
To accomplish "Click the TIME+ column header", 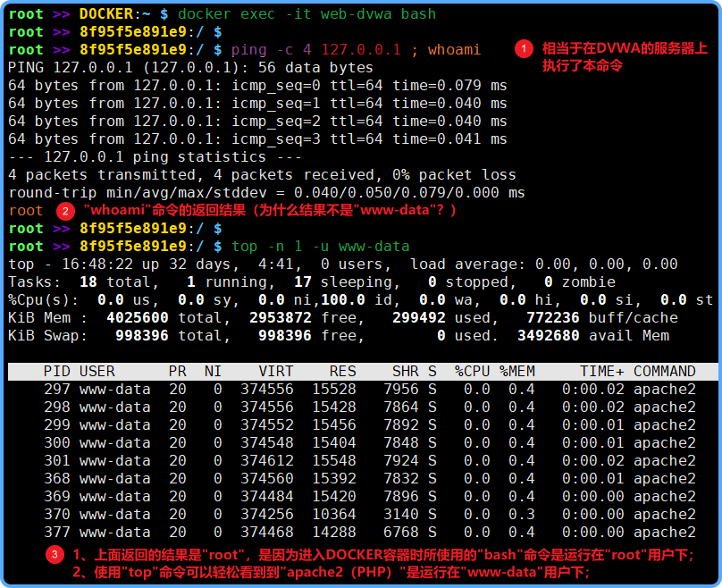I will tap(602, 372).
